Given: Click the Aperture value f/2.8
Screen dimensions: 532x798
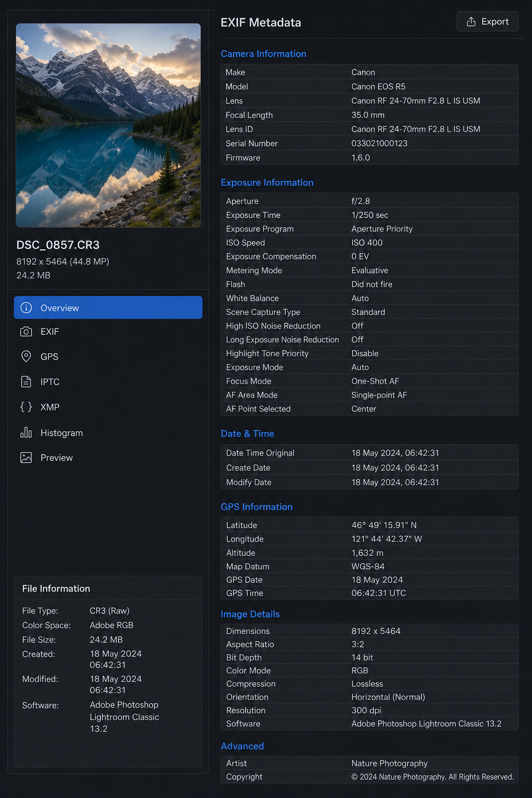Looking at the screenshot, I should (x=361, y=201).
